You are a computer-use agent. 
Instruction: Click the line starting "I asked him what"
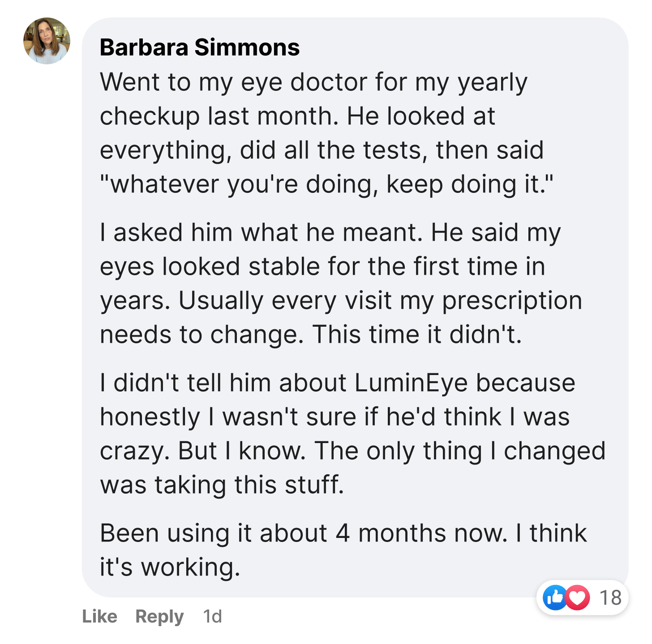330,233
